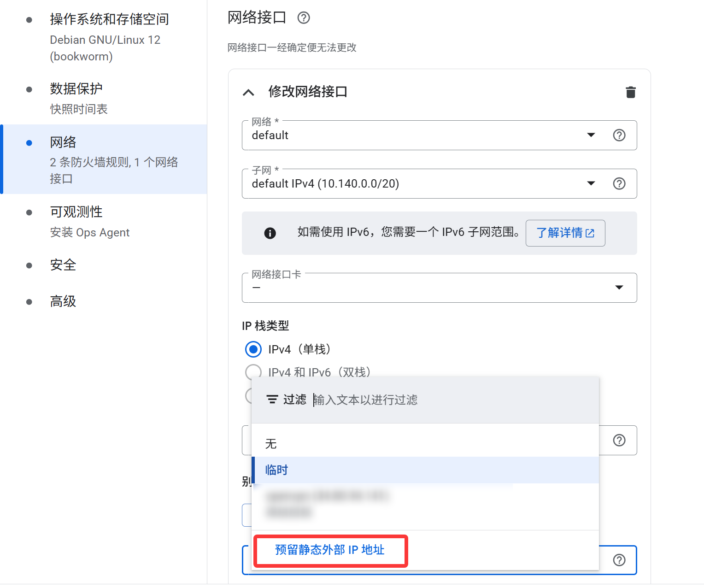Delete the network interface via trash icon
The height and width of the screenshot is (588, 704).
pyautogui.click(x=631, y=92)
